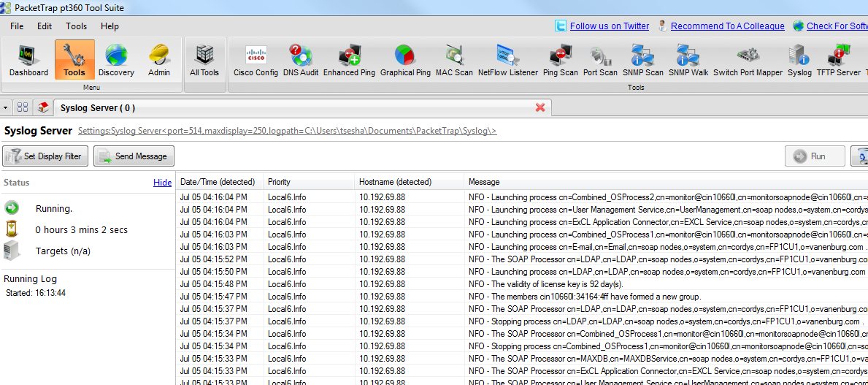868x385 pixels.
Task: Open the Enhanced Ping tool
Action: (x=349, y=60)
